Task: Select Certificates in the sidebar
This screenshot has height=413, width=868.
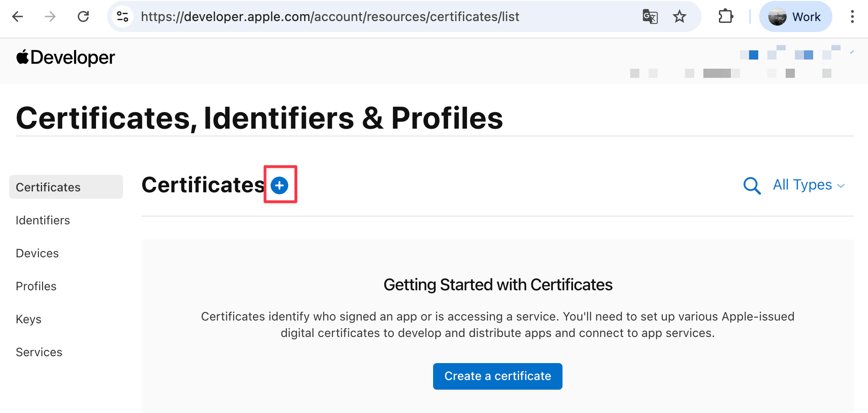Action: click(x=48, y=187)
